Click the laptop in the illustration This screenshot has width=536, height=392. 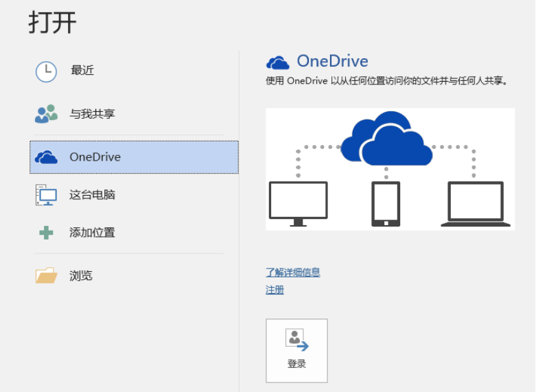click(x=476, y=204)
